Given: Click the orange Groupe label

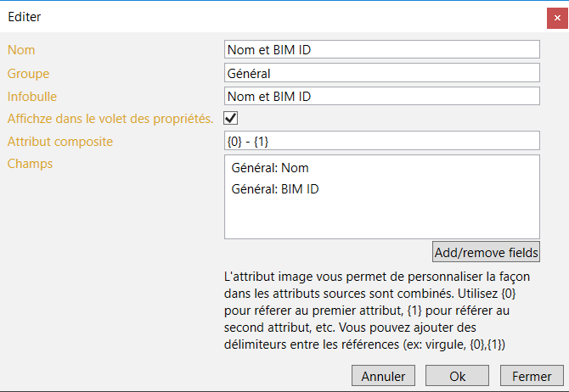Looking at the screenshot, I should (28, 73).
